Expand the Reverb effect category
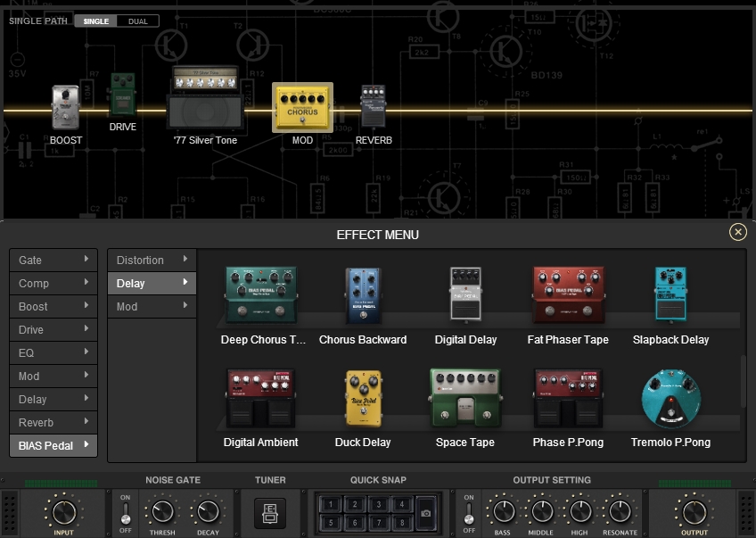Screen dimensions: 756x538 53,423
